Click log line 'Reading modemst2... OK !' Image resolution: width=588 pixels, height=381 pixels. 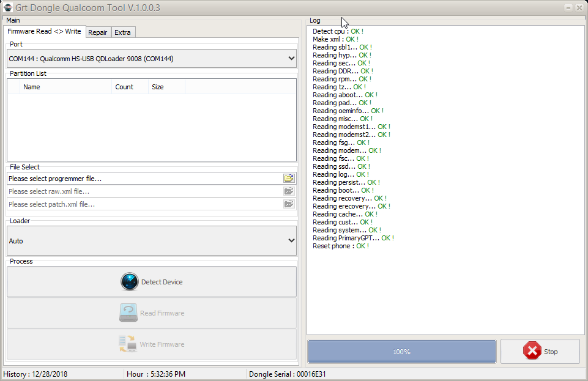tap(352, 135)
